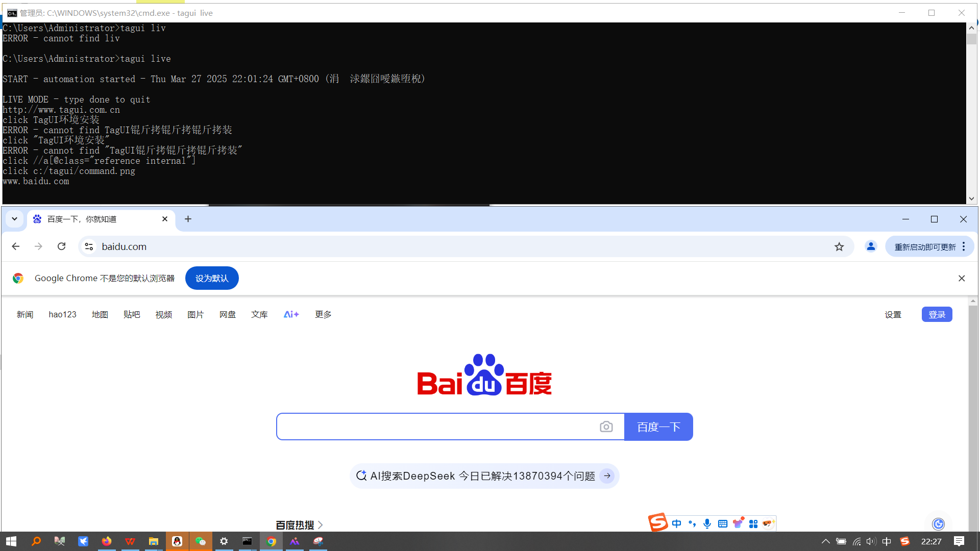Open the Sogou toolbox grid icon
The height and width of the screenshot is (551, 980).
click(x=753, y=524)
